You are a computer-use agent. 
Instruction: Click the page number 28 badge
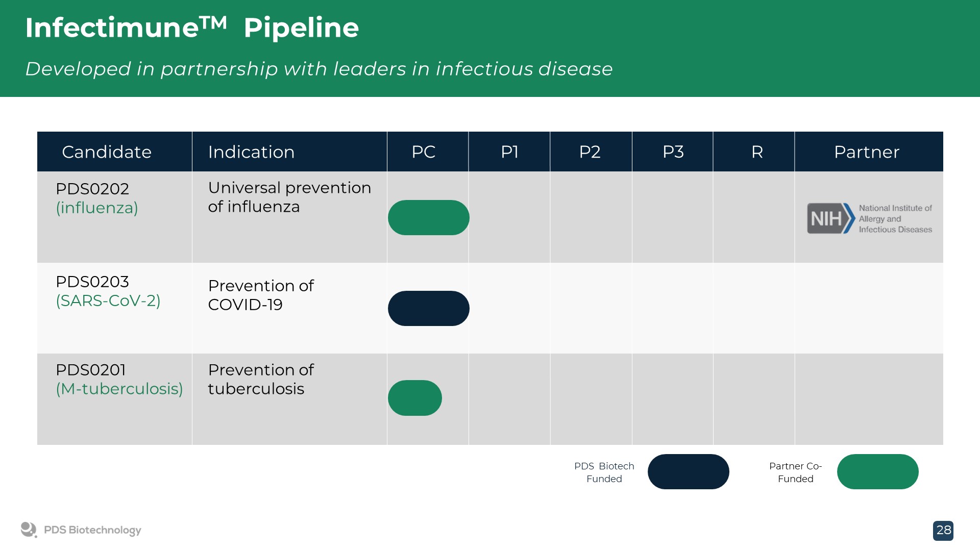[943, 531]
